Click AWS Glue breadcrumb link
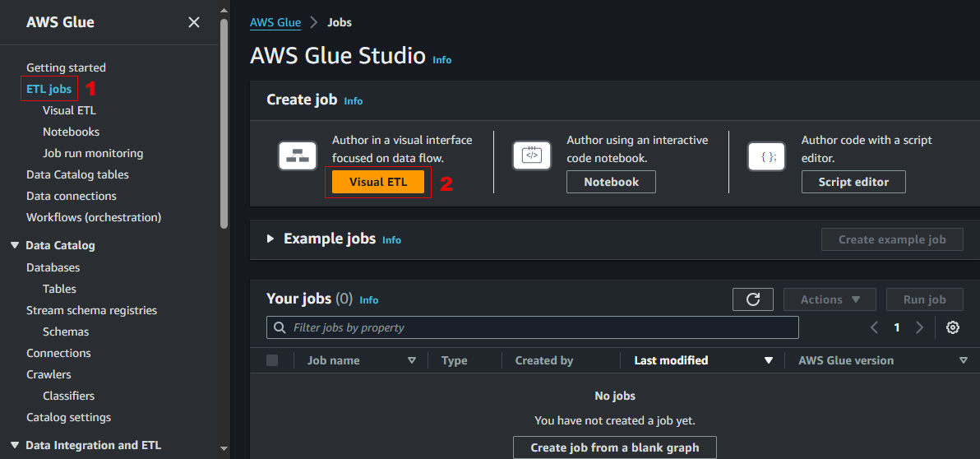Screen dimensions: 980x459 pyautogui.click(x=275, y=22)
